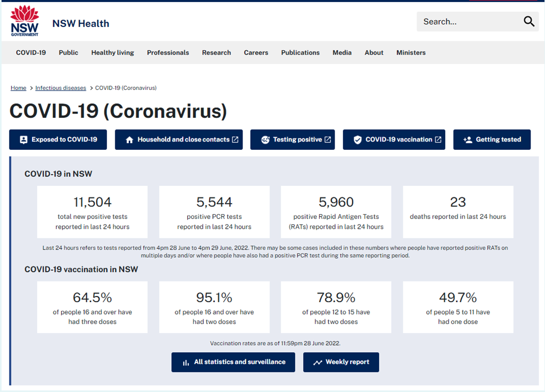Open the Weekly report button
Viewport: 545px width, 392px height.
341,362
